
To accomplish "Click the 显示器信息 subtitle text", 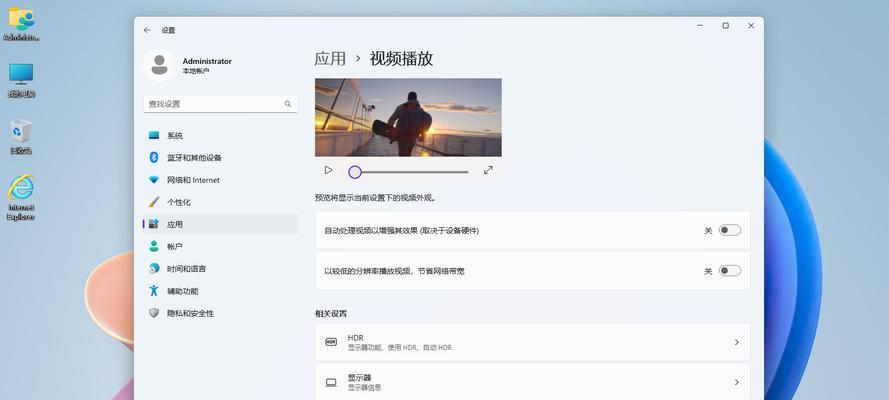I will pyautogui.click(x=364, y=388).
